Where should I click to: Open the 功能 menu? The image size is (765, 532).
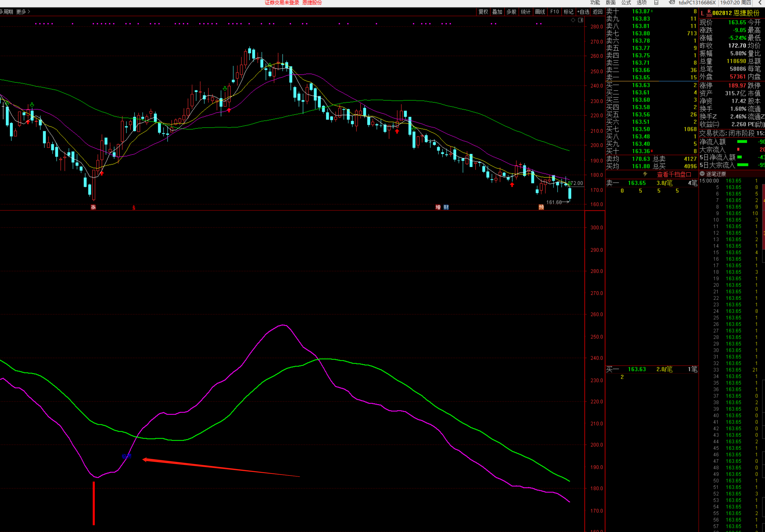click(595, 3)
